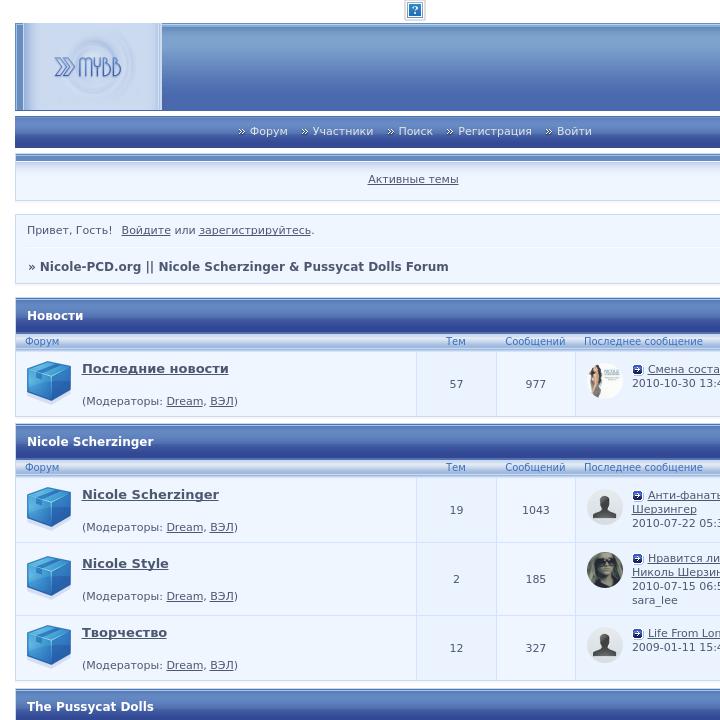Click moderator Dream in Творчество row
Image resolution: width=720 pixels, height=720 pixels.
(x=185, y=665)
